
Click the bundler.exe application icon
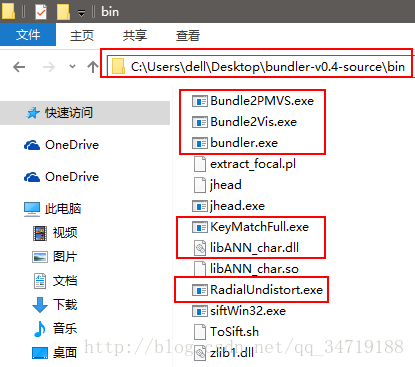point(200,143)
